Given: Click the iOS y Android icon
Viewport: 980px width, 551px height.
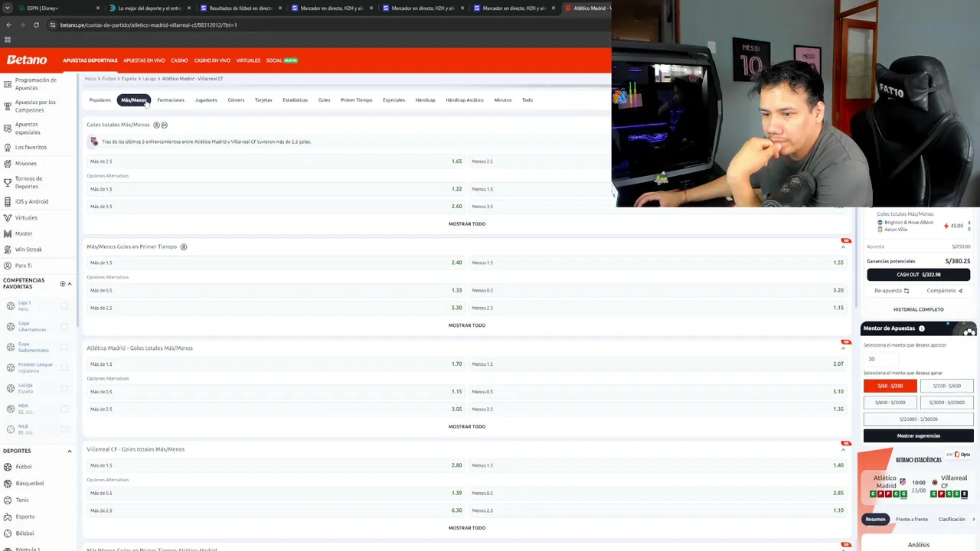Looking at the screenshot, I should click(x=8, y=201).
